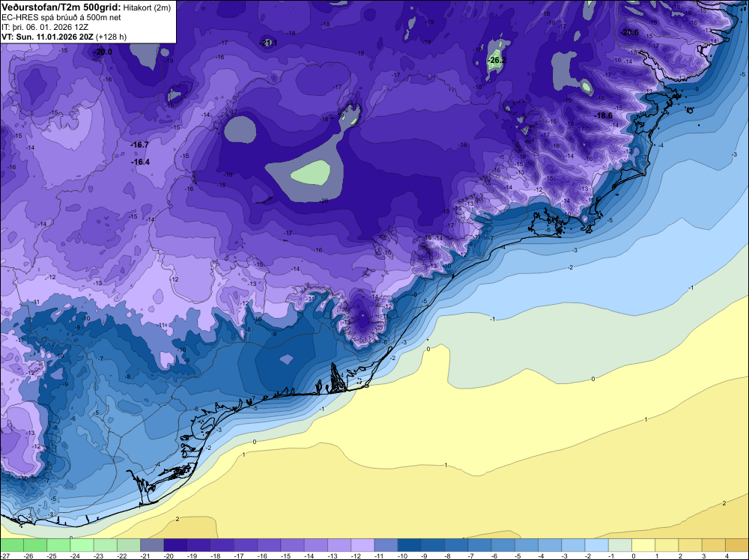Click the light green coldest patch inside gray area

[x=311, y=173]
